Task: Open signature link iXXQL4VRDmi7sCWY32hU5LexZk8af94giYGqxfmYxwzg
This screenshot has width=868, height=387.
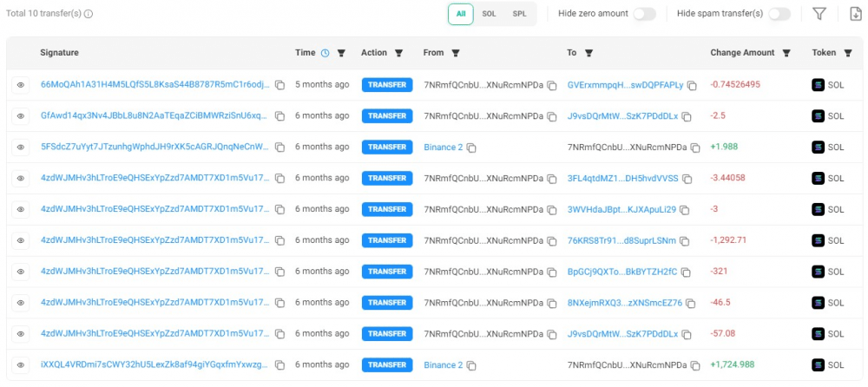Action: tap(155, 364)
